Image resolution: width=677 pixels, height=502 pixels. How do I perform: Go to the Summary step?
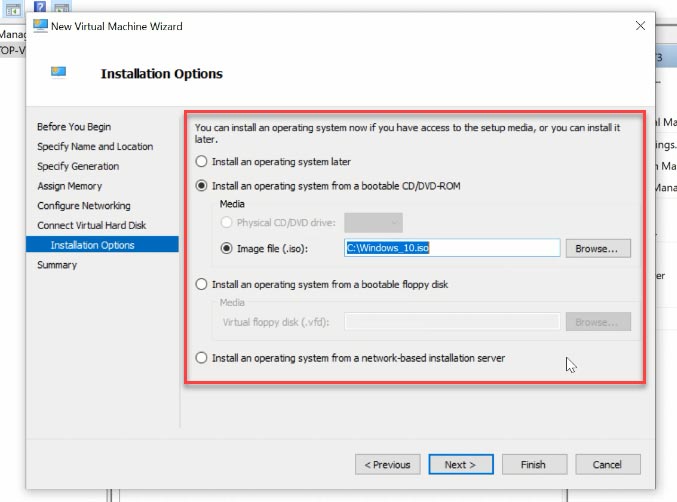tap(57, 265)
